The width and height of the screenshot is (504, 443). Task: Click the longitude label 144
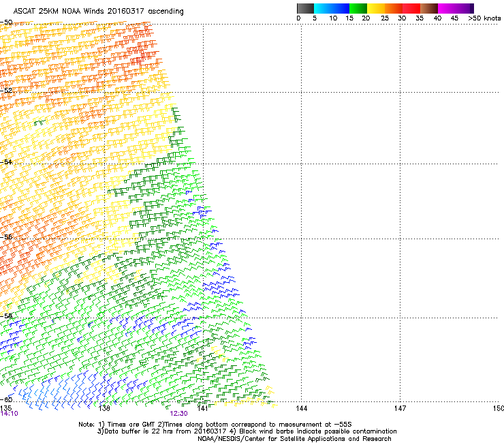tap(301, 408)
